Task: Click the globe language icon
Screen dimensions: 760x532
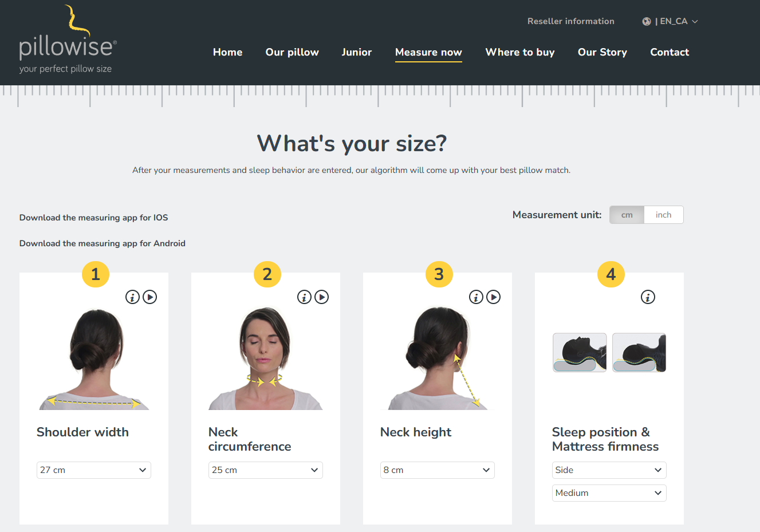Action: [x=647, y=22]
